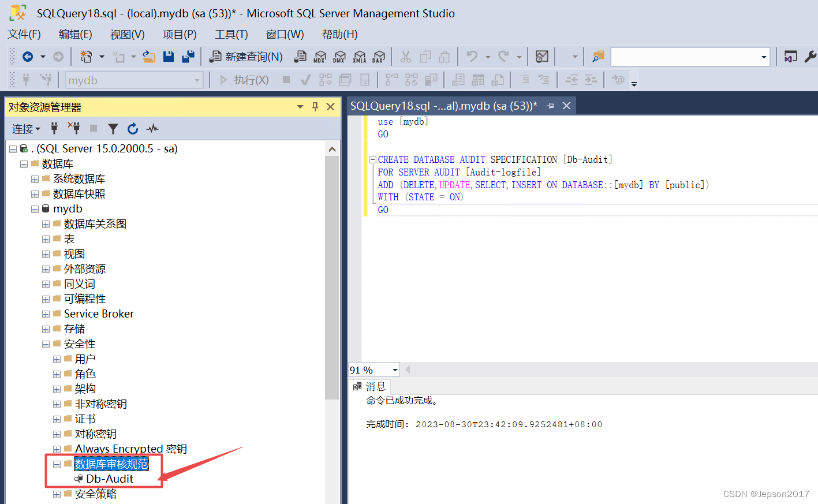This screenshot has height=504, width=818.
Task: Click the Save All double-disk icon
Action: [188, 57]
